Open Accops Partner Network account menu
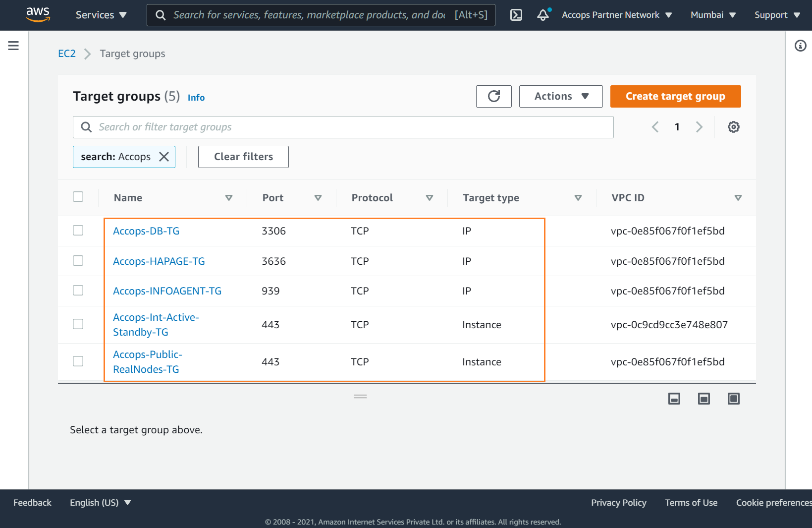812x528 pixels. pos(617,15)
